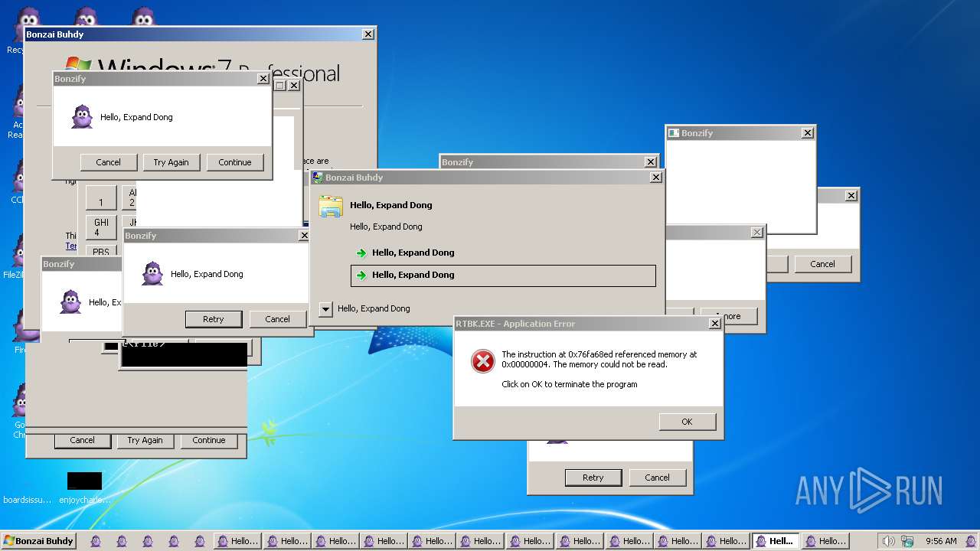980x551 pixels.
Task: Click Cancel in the far-right partially hidden dialog
Action: (x=822, y=264)
